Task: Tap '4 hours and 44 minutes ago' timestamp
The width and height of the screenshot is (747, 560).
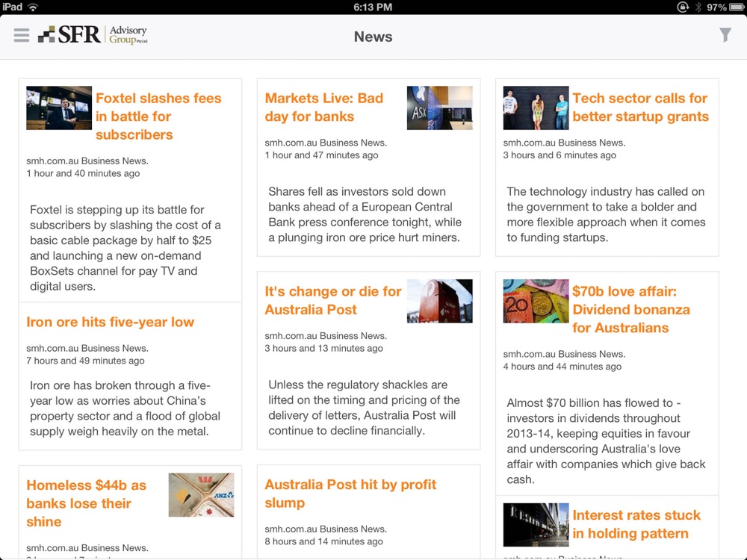Action: tap(562, 366)
